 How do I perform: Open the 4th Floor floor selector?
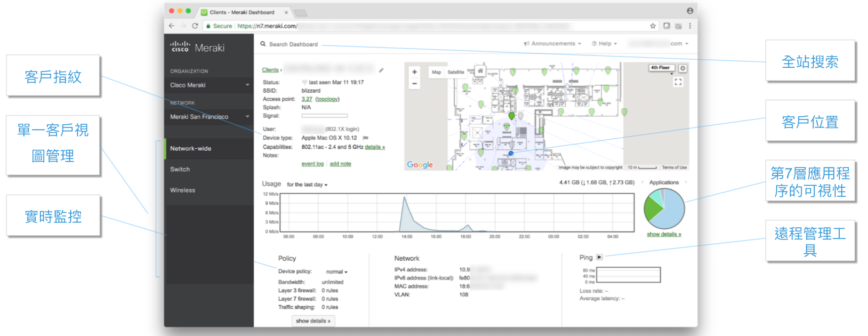(x=661, y=68)
